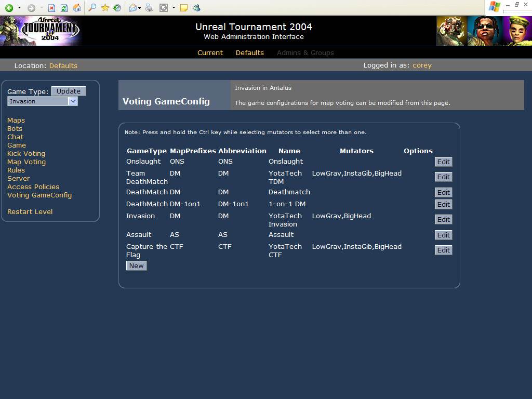Open the Chat settings page
Screen dimensions: 532x399
[x=15, y=137]
